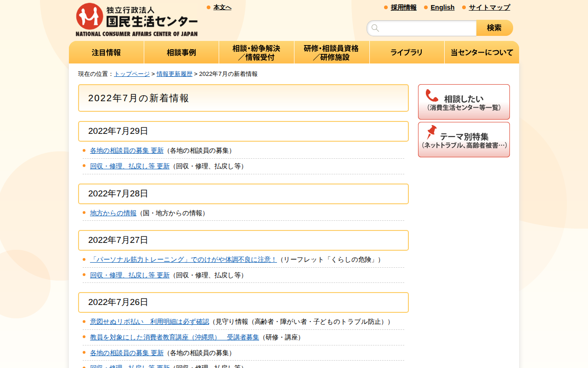Open the 採用情報 link
The image size is (588, 368).
[x=403, y=7]
